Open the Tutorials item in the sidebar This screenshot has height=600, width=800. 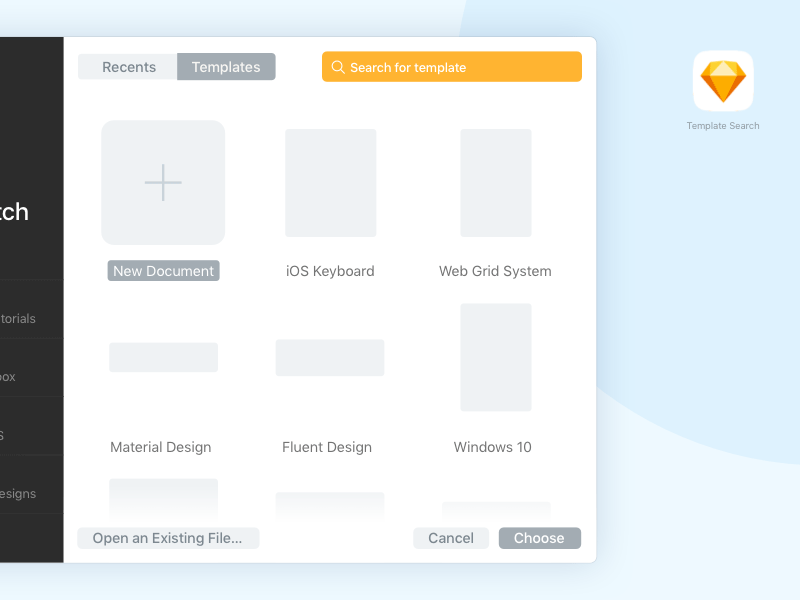pyautogui.click(x=20, y=318)
